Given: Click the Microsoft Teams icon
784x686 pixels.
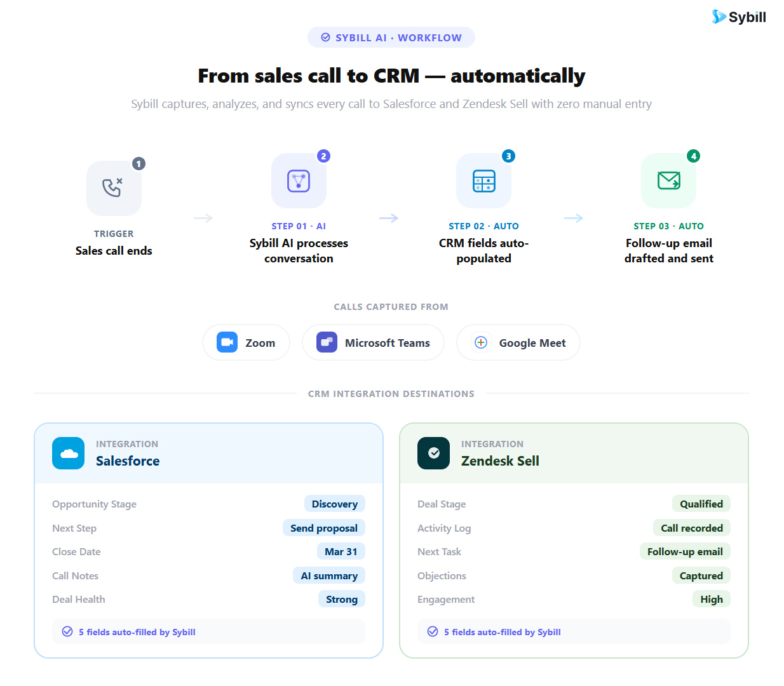Looking at the screenshot, I should [x=327, y=342].
